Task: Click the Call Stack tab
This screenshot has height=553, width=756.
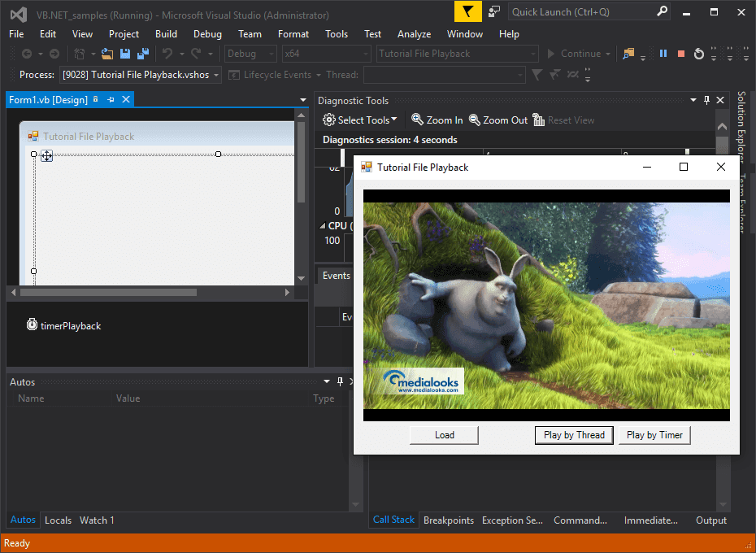Action: (x=393, y=519)
